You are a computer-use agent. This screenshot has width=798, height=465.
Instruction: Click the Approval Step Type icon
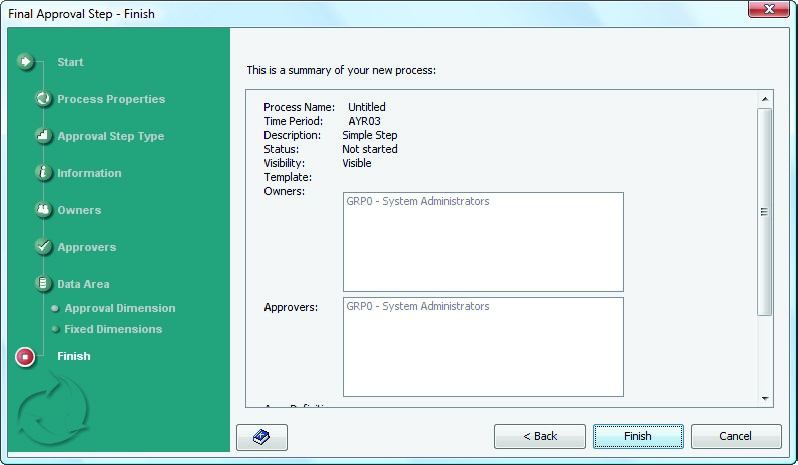[43, 136]
